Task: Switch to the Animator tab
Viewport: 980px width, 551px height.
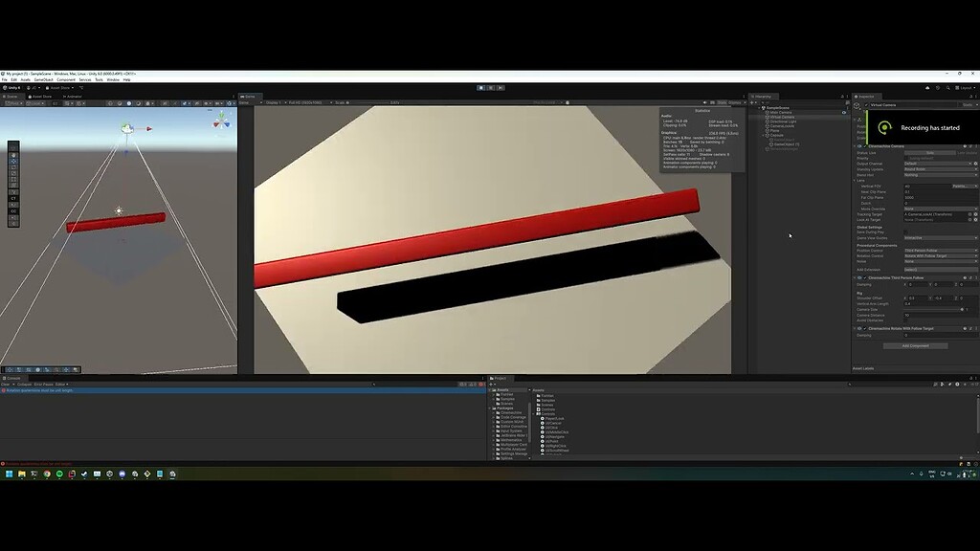Action: pyautogui.click(x=74, y=97)
